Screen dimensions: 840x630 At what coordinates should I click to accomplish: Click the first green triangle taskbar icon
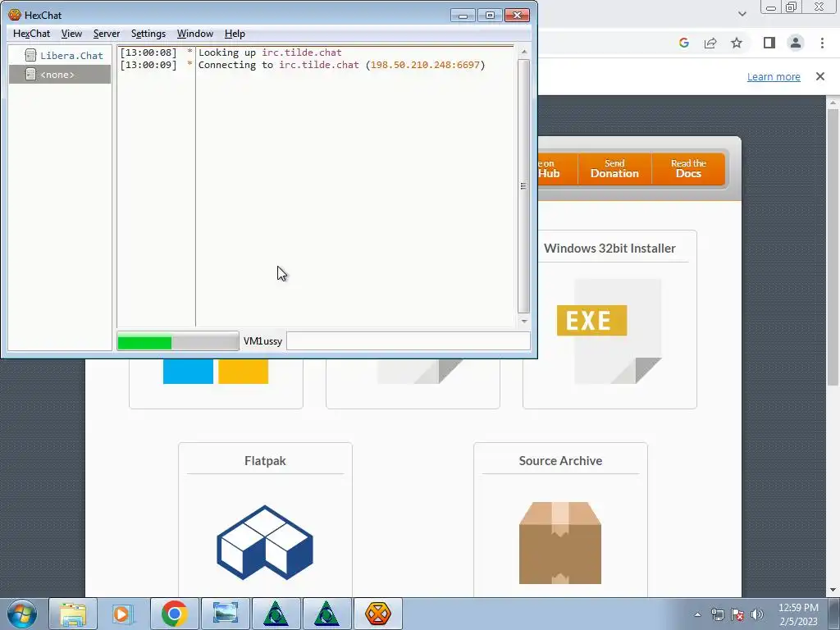[276, 614]
